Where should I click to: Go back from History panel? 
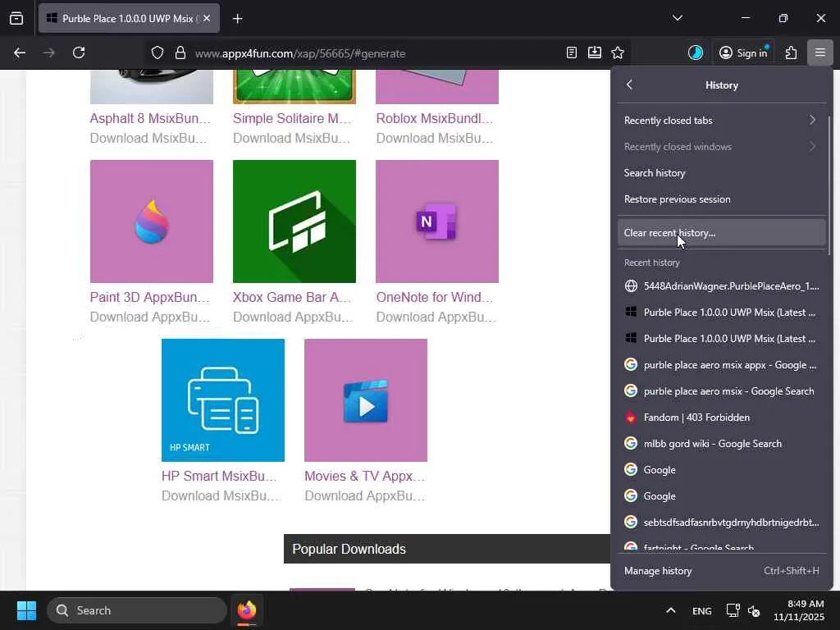tap(629, 84)
